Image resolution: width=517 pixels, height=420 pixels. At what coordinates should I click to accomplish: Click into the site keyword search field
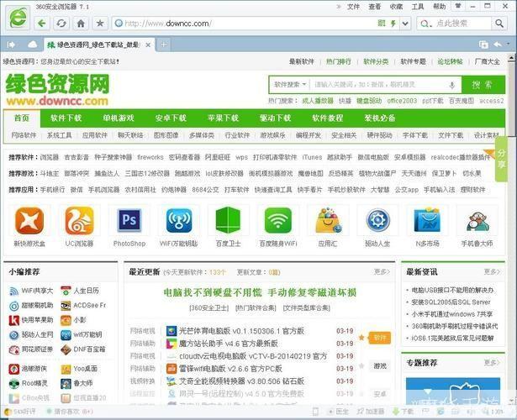(x=379, y=85)
